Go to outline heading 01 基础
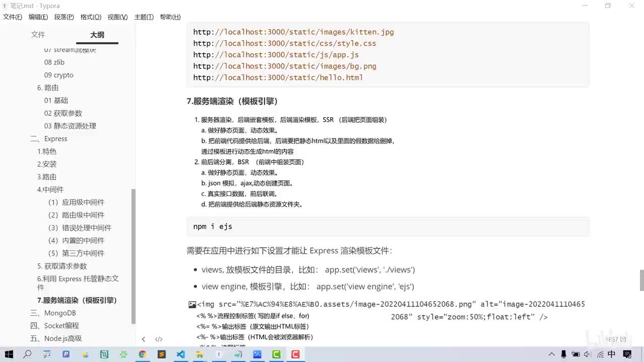 click(56, 101)
